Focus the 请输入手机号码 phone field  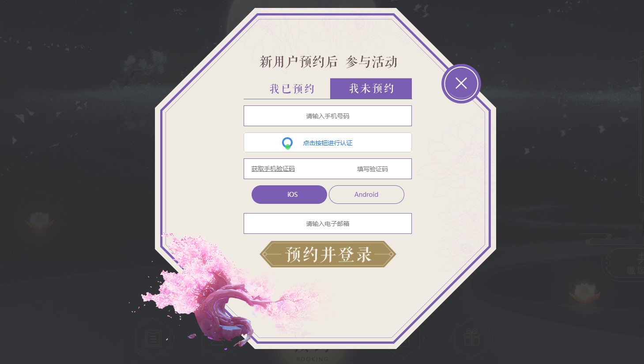[x=328, y=116]
